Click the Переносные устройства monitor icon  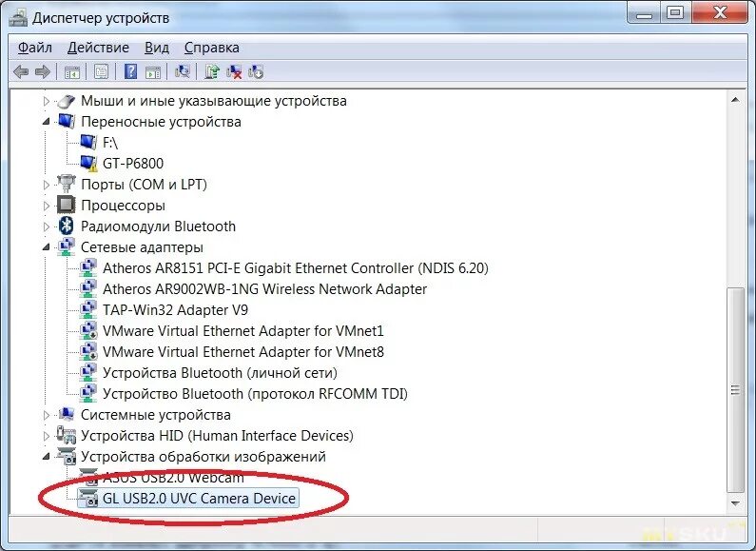click(66, 121)
